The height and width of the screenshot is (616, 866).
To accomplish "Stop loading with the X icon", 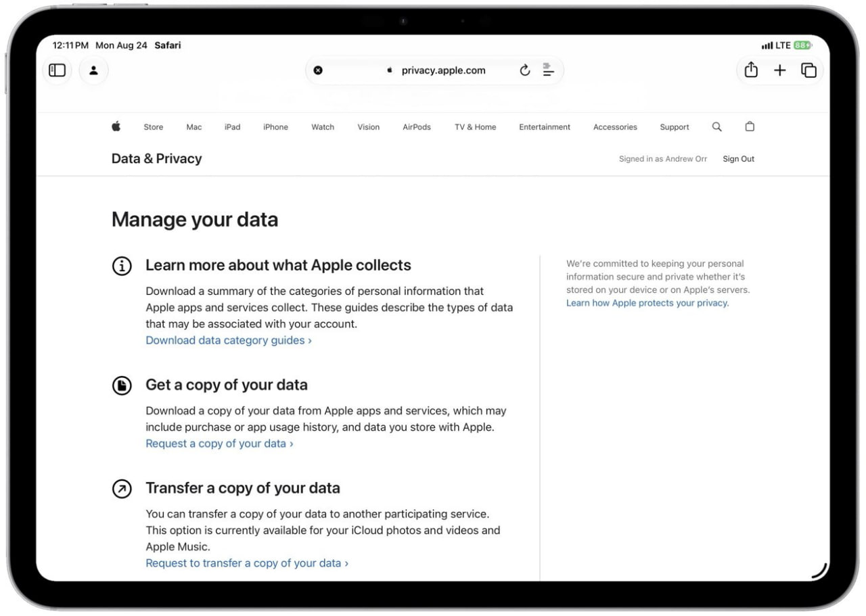I will 318,70.
